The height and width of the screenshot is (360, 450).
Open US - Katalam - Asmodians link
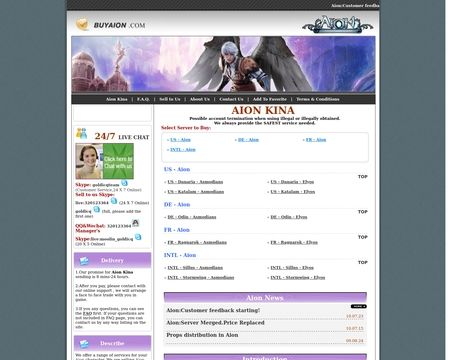196,192
